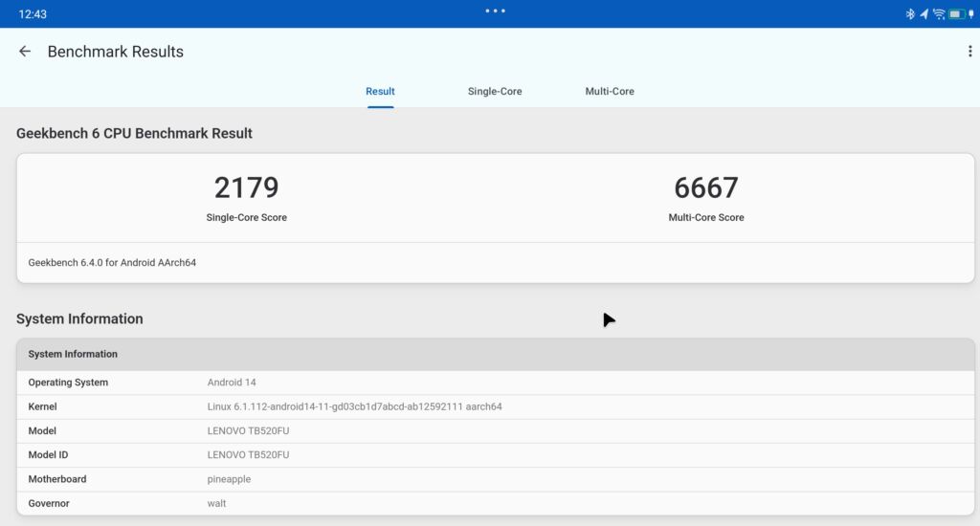Screen dimensions: 980x526
Task: Tap the location arrow status icon
Action: click(x=924, y=13)
